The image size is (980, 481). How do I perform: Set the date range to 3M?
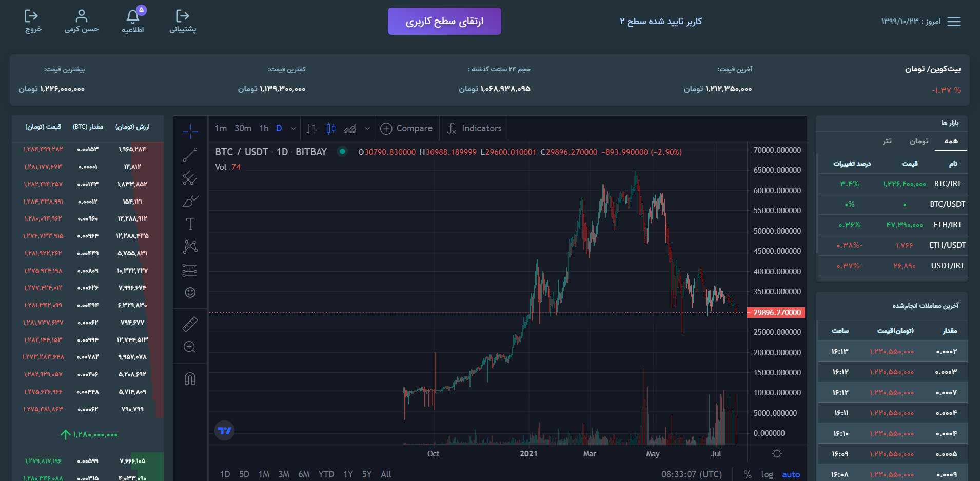pos(284,474)
